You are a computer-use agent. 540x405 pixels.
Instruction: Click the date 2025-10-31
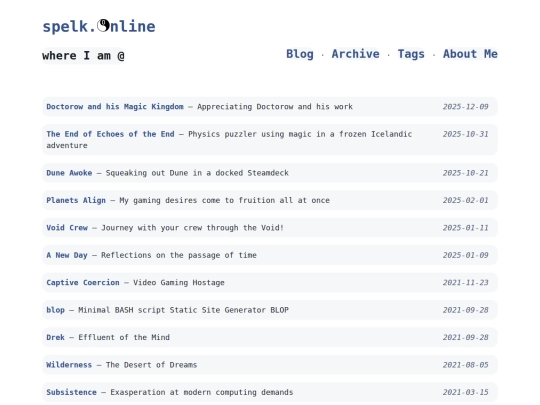[466, 134]
